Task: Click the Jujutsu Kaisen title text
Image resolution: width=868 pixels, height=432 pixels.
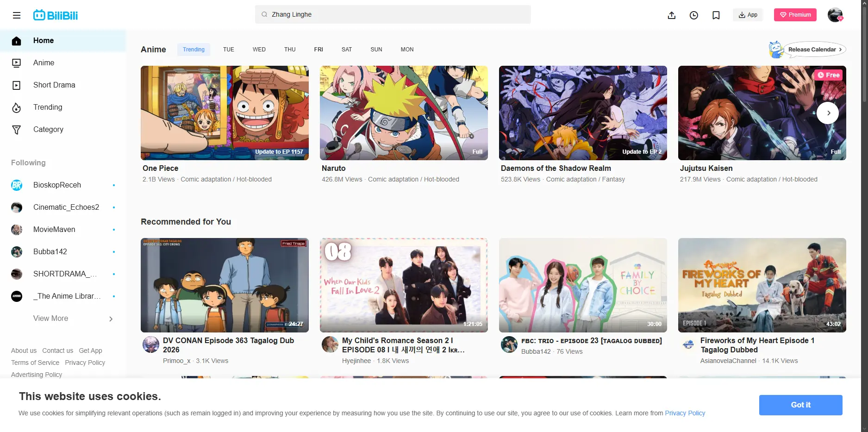Action: 706,169
